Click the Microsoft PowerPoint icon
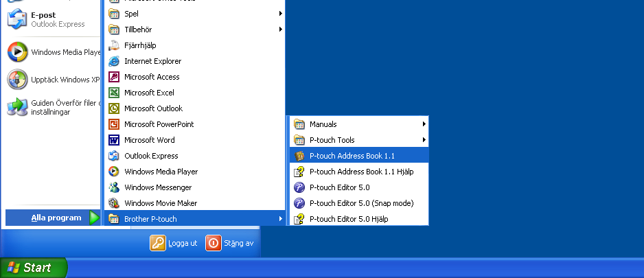The height and width of the screenshot is (278, 644). tap(114, 124)
